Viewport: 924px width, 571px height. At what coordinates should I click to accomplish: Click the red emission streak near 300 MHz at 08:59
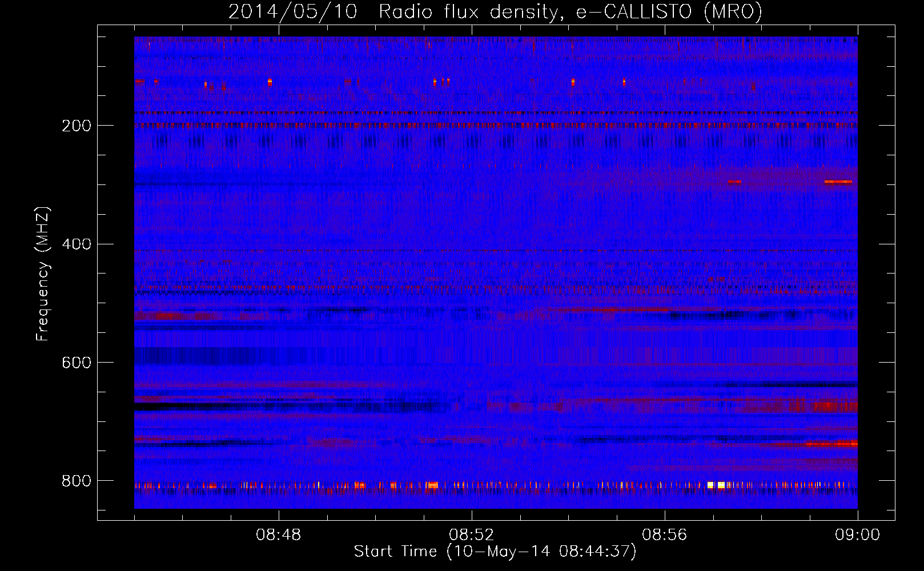[x=838, y=182]
